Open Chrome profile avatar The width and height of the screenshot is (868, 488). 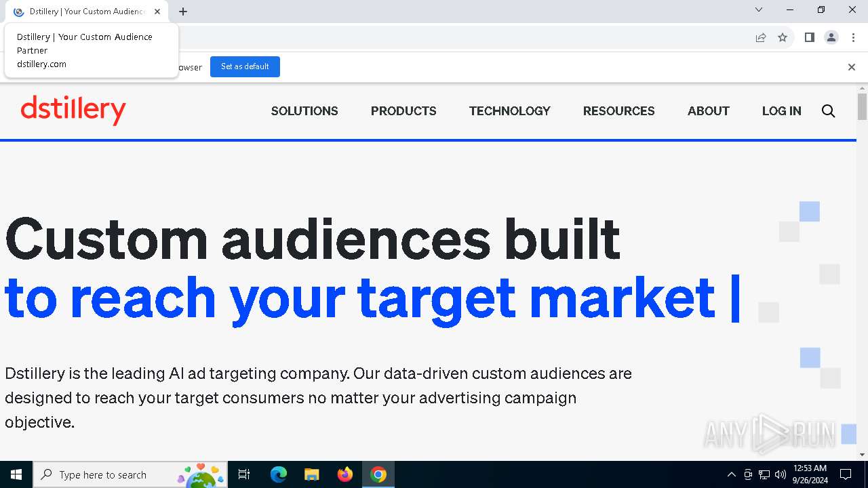pyautogui.click(x=831, y=37)
